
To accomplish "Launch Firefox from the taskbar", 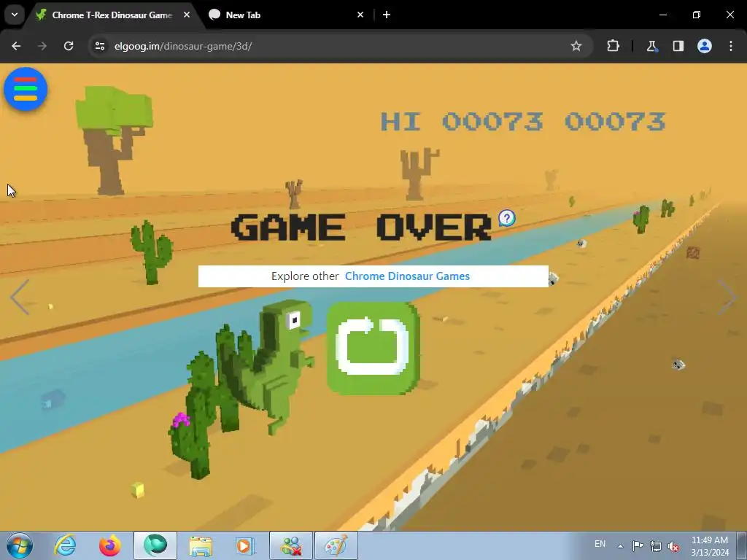I will click(109, 545).
